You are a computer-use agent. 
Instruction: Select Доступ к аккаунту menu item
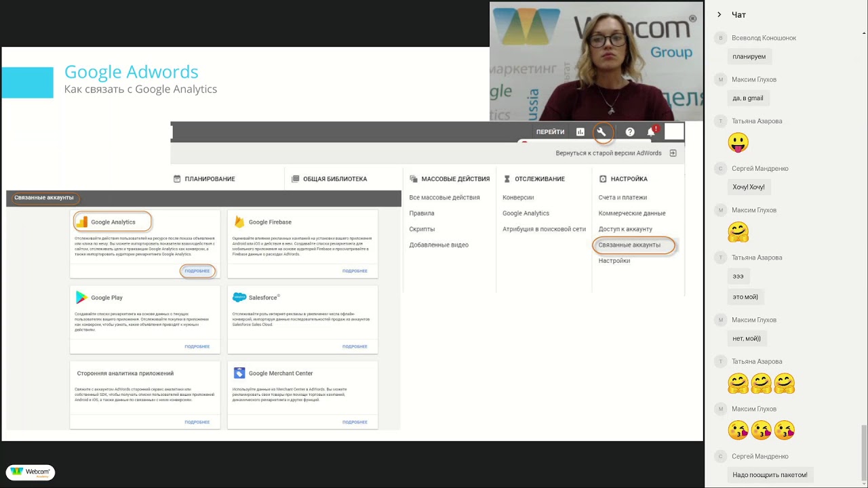click(625, 229)
